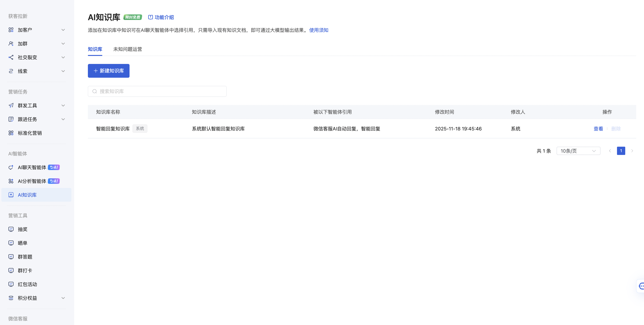Click the 群答题 sidebar icon

coord(11,257)
